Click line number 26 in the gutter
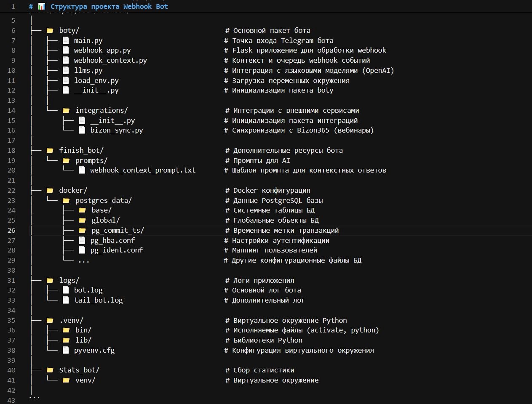 11,230
